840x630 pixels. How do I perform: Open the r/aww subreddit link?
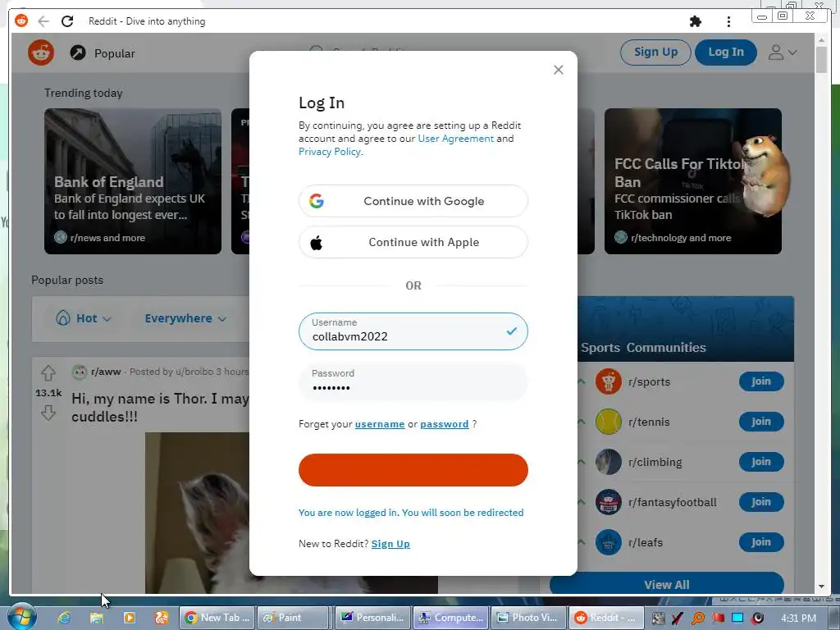pos(106,372)
